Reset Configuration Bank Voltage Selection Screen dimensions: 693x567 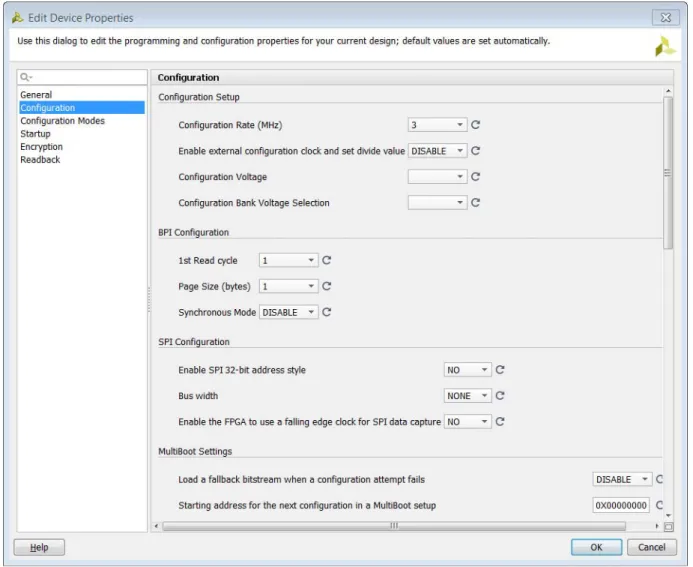point(475,203)
